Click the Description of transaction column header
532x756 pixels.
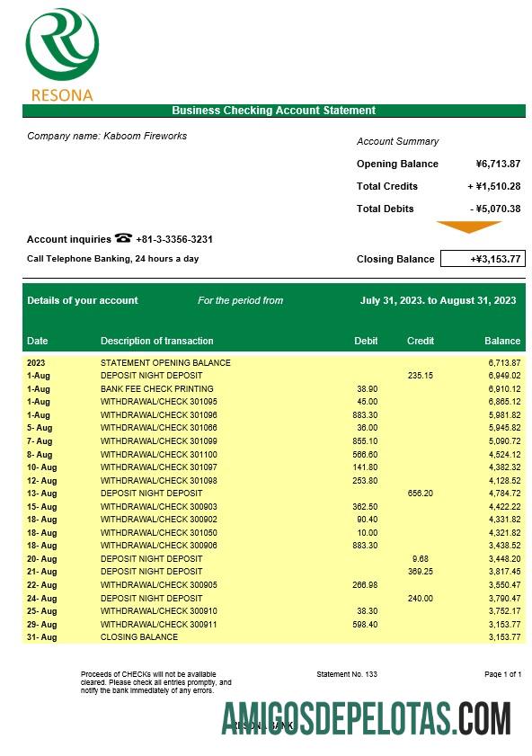pos(156,341)
